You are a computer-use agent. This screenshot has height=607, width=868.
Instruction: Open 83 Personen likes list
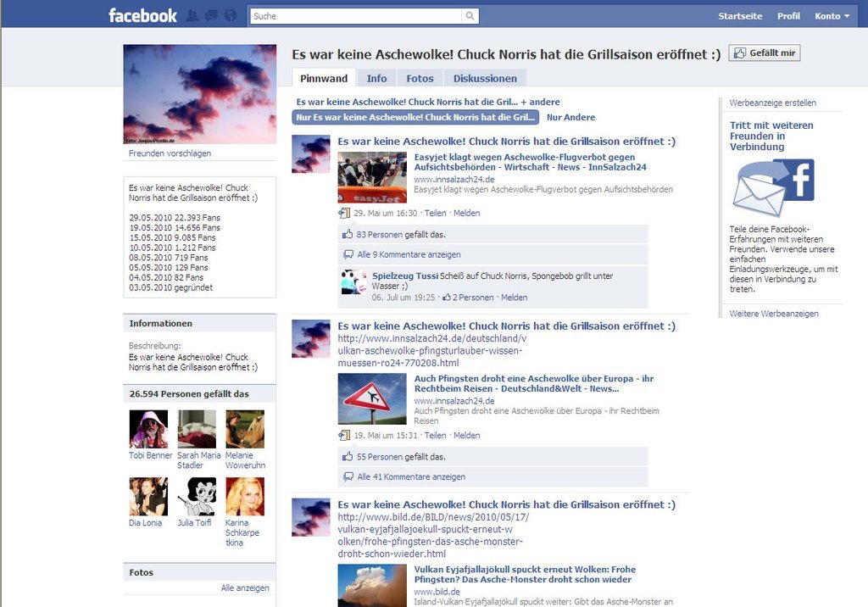tap(379, 235)
